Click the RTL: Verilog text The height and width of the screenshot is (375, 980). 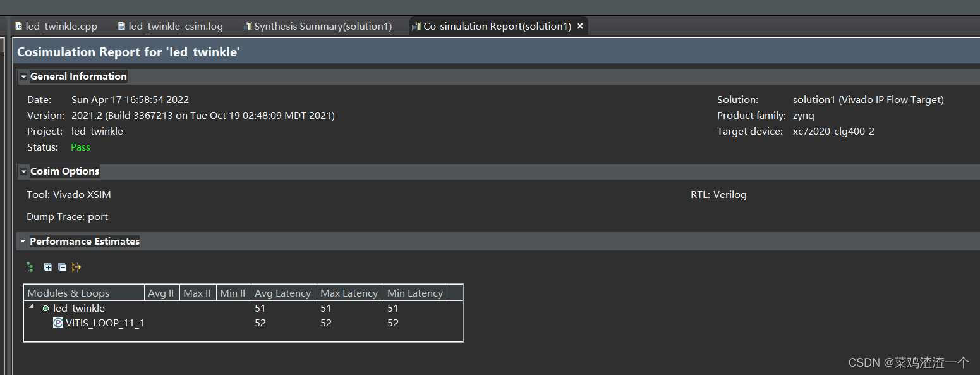point(718,194)
